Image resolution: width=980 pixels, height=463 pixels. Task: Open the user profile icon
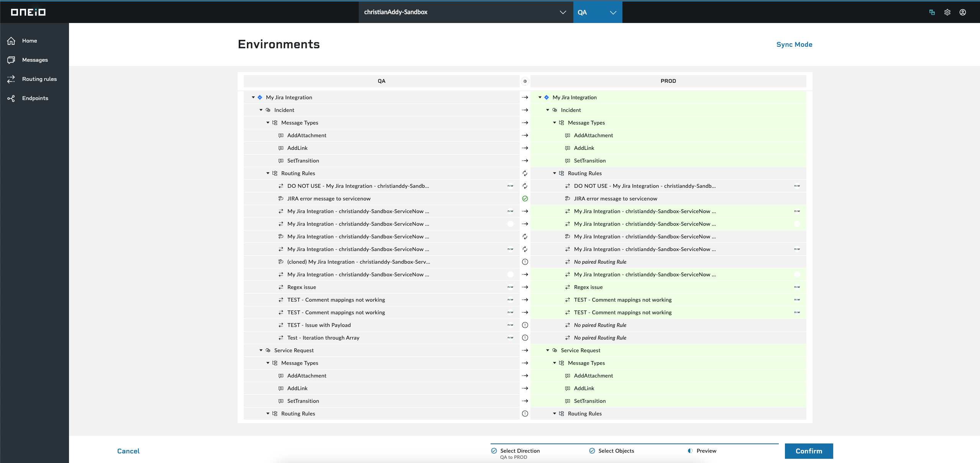pyautogui.click(x=963, y=12)
